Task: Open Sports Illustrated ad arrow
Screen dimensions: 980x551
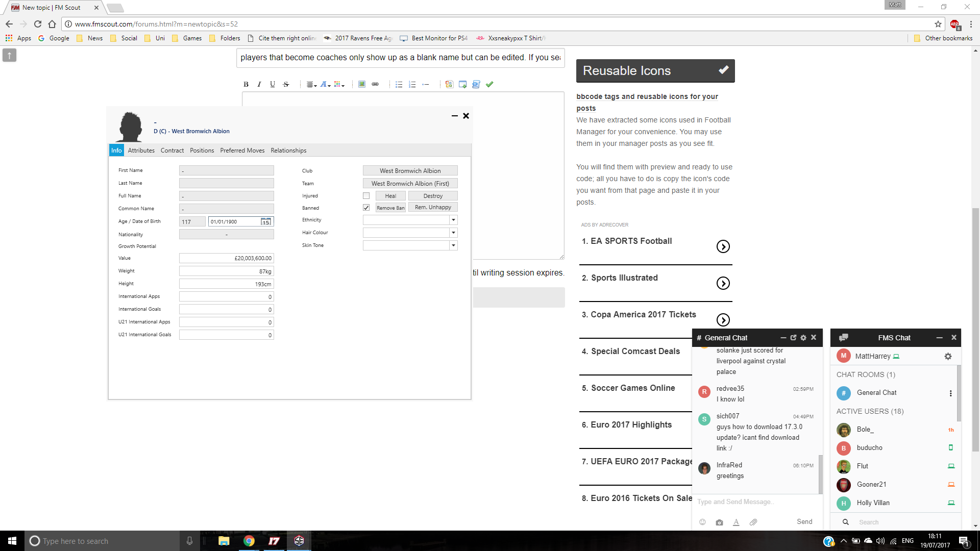Action: point(723,283)
